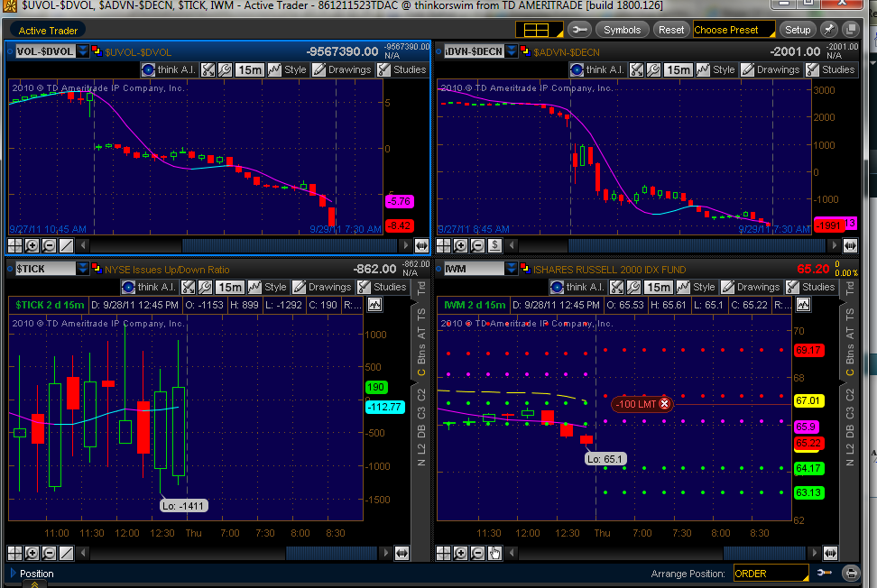Click the expand-width icon under the $TICK chart

402,554
